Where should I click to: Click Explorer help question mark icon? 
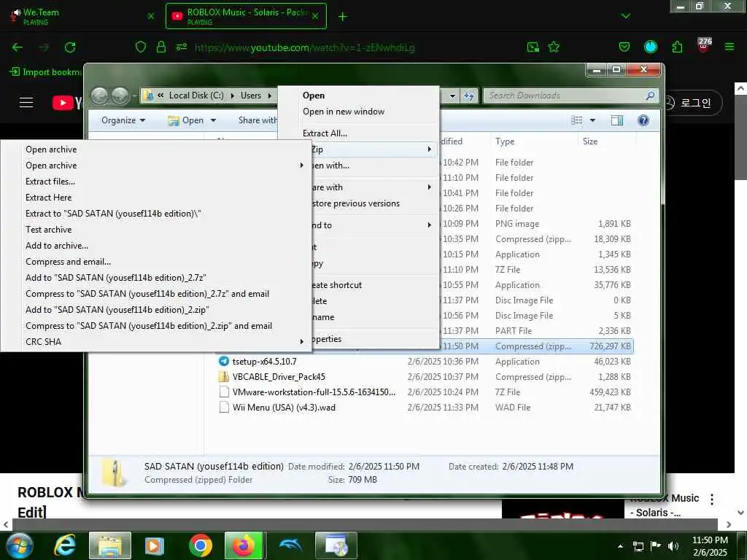click(x=643, y=120)
